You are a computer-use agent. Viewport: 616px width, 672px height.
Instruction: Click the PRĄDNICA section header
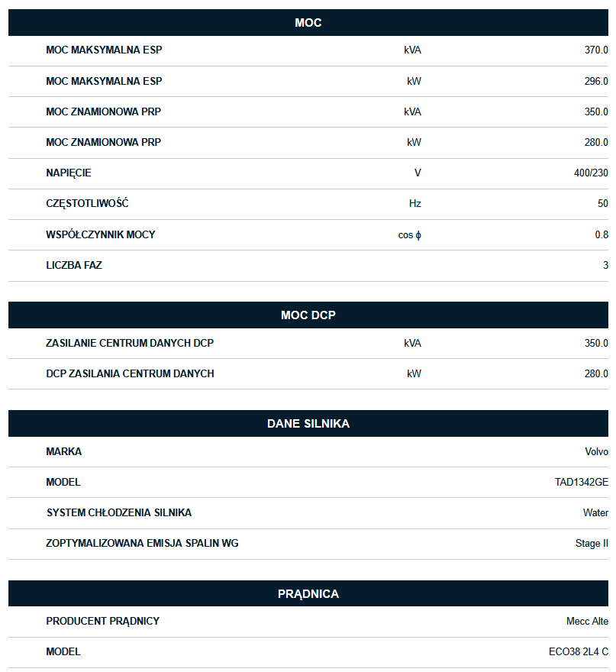pos(308,594)
